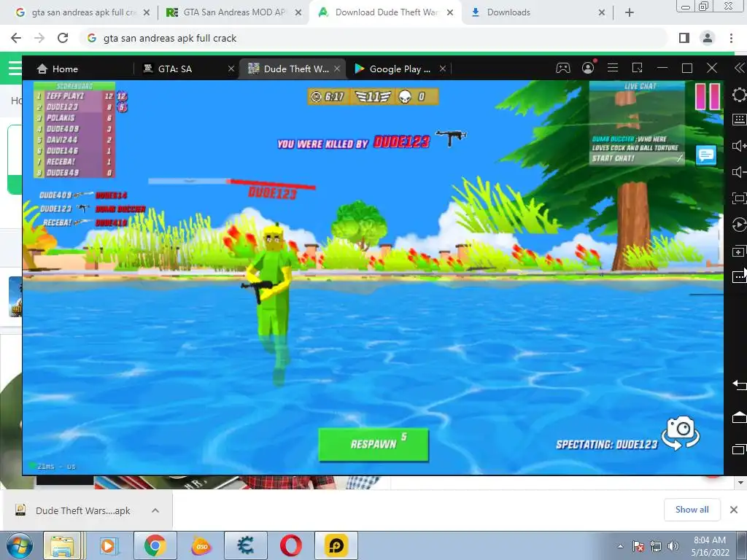The width and height of the screenshot is (747, 560).
Task: Expand options chevron for Dude Theft Wars download
Action: pyautogui.click(x=155, y=510)
